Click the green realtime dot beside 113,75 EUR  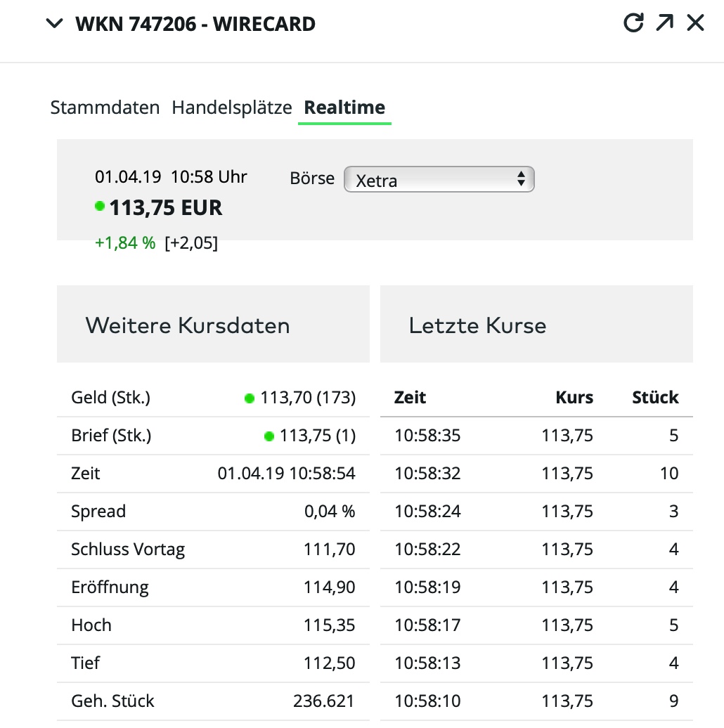click(x=98, y=206)
